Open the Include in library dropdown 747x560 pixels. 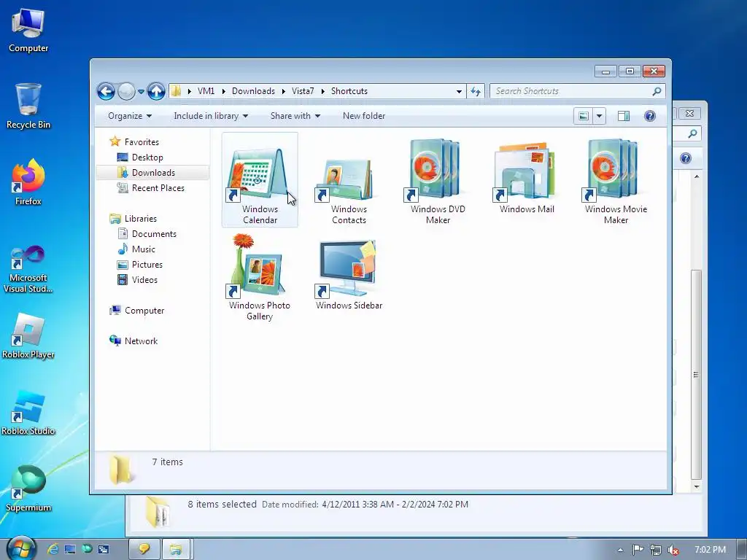point(211,116)
